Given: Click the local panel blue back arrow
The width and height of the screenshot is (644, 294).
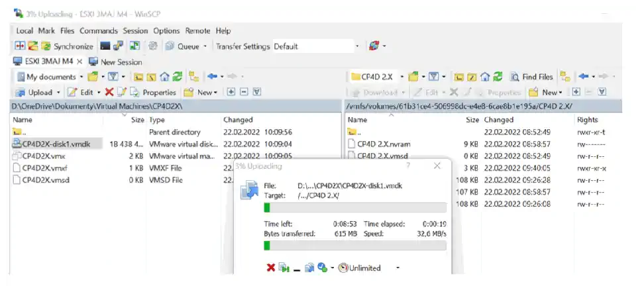Looking at the screenshot, I should tap(212, 76).
